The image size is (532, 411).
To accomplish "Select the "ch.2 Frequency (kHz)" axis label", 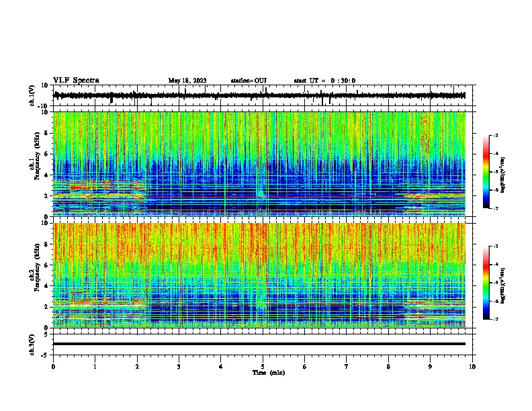I will tap(35, 267).
